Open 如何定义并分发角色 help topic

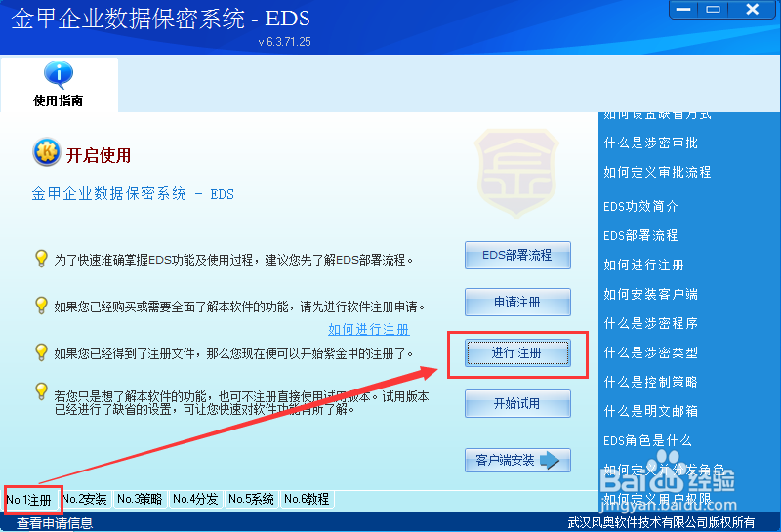tap(664, 470)
